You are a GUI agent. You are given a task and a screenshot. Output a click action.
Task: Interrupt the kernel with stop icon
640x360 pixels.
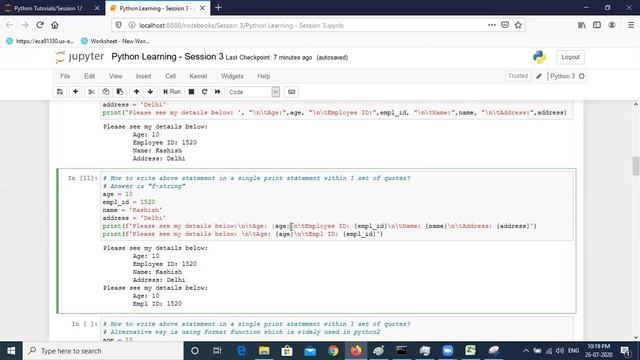tap(191, 92)
